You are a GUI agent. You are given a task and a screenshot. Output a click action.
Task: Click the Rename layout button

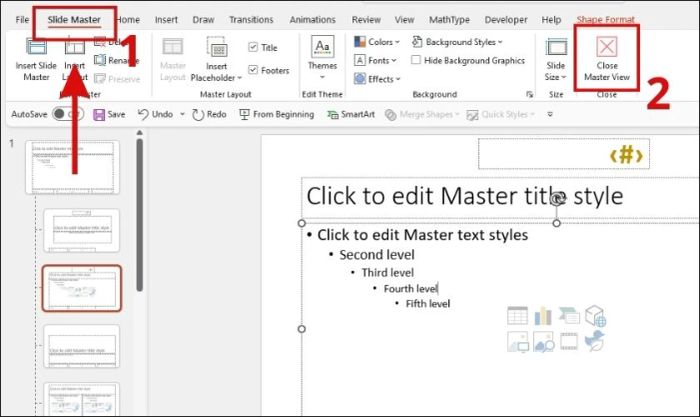[117, 60]
